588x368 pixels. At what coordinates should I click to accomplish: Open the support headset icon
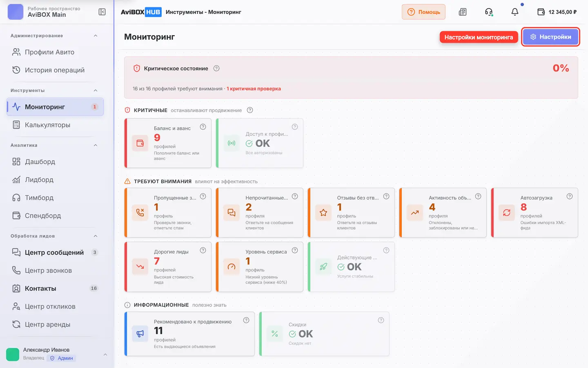tap(489, 12)
